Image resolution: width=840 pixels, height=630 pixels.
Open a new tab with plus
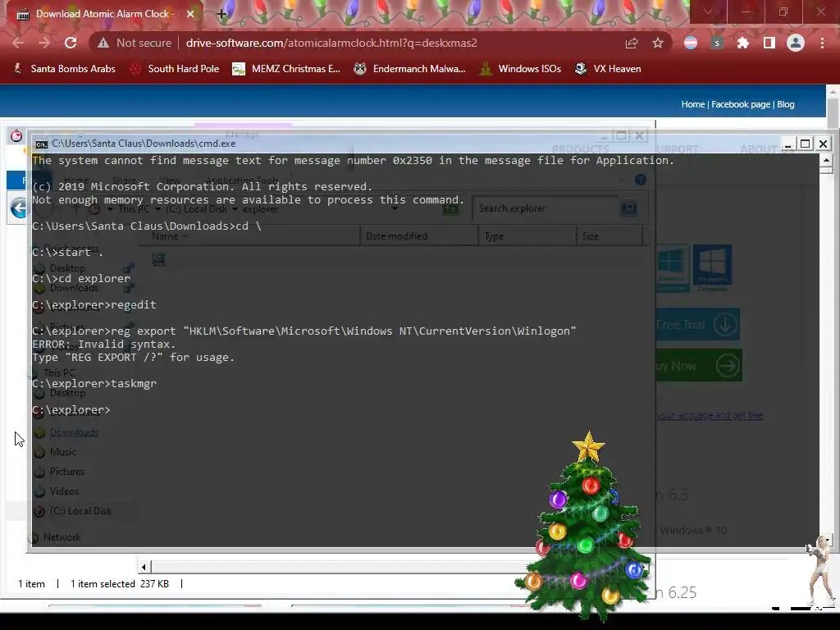[221, 14]
